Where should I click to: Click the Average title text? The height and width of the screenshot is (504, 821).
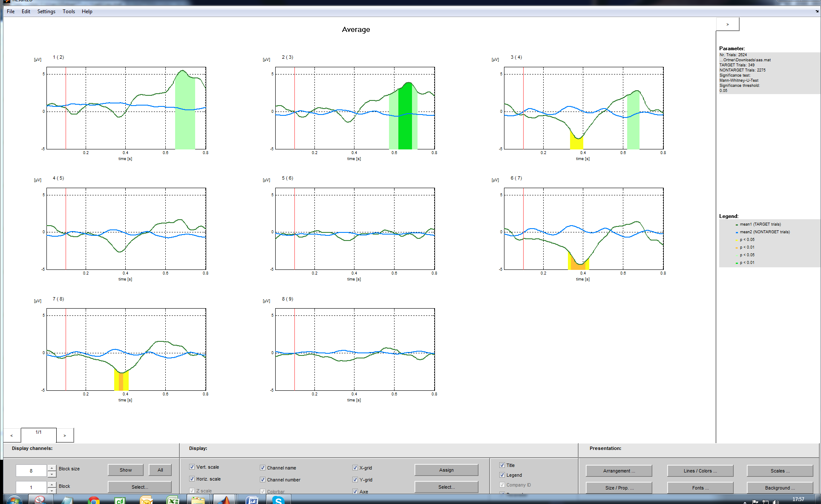pyautogui.click(x=356, y=29)
